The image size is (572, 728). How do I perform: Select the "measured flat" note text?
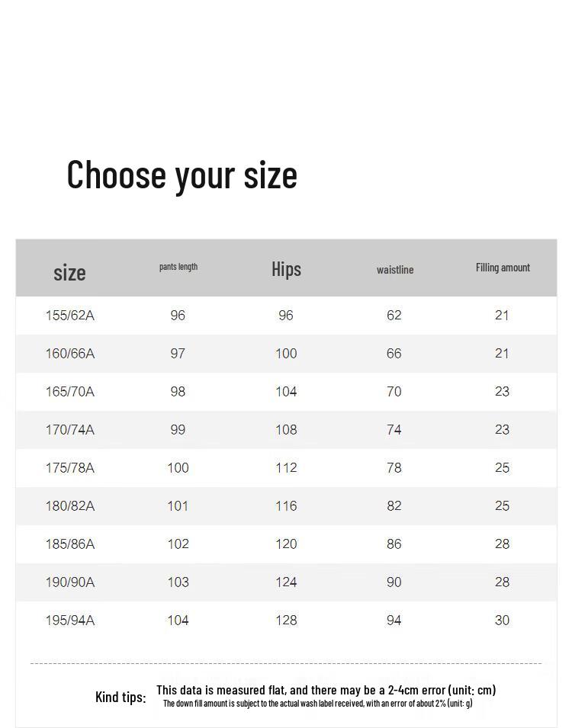[326, 690]
